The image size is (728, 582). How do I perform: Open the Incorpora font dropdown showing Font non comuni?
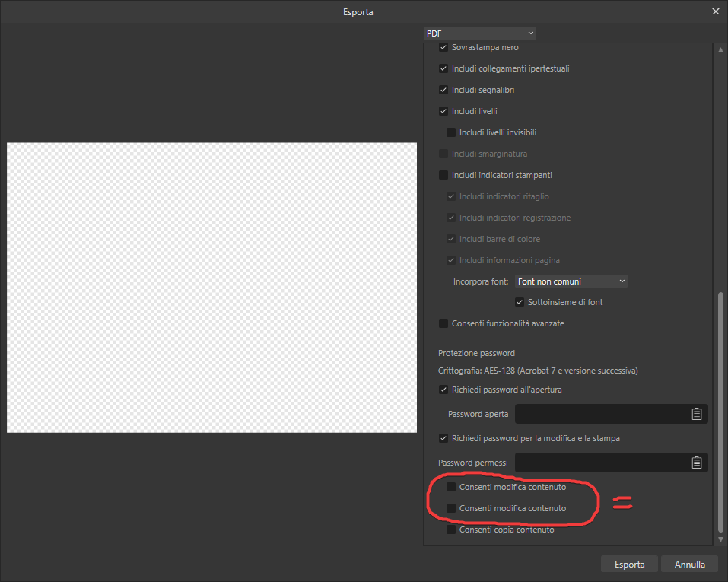(571, 281)
